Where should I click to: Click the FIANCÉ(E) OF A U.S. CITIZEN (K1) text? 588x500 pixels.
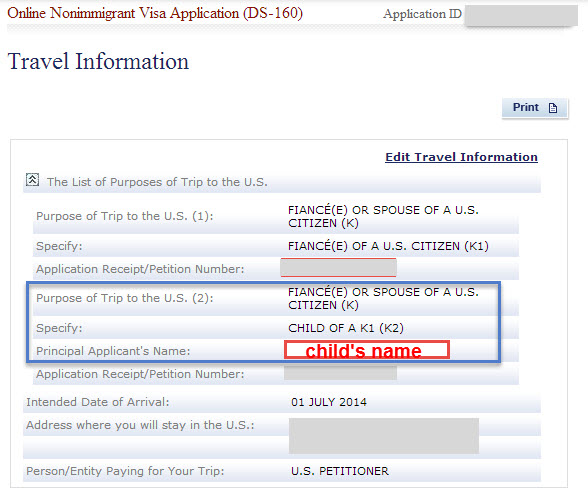pos(388,246)
